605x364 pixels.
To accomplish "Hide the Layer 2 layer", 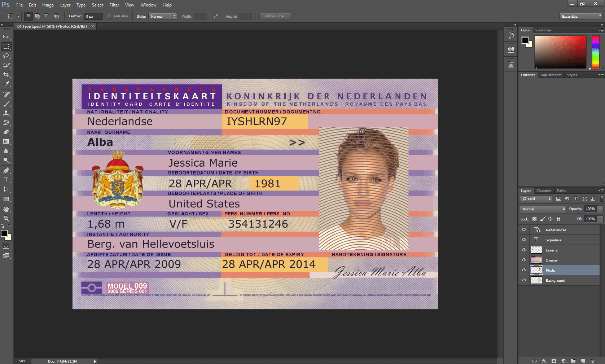I will coord(524,250).
